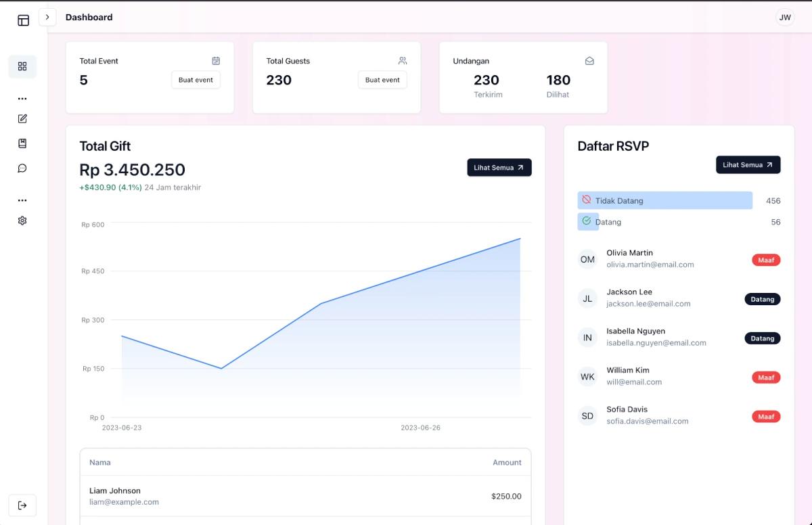Click the second three-dots icon above settings
Image resolution: width=812 pixels, height=525 pixels.
(22, 200)
